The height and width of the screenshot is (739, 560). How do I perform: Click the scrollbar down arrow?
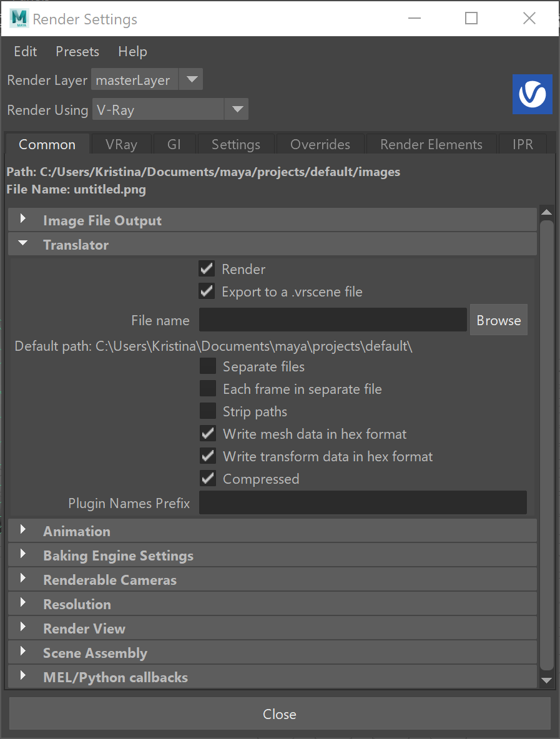(x=546, y=680)
